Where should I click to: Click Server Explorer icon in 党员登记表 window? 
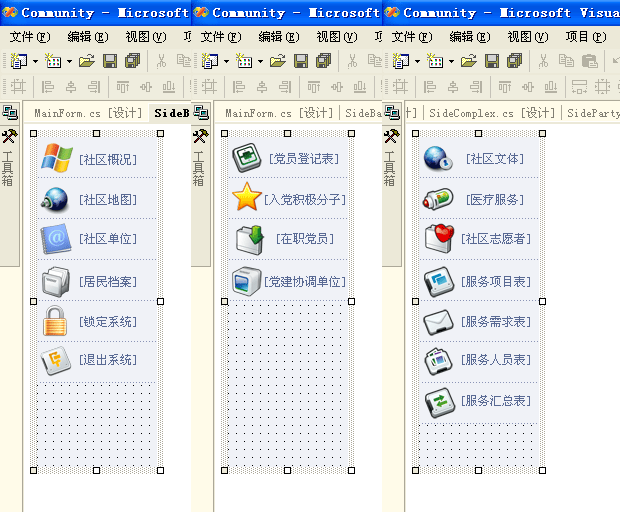pyautogui.click(x=201, y=113)
